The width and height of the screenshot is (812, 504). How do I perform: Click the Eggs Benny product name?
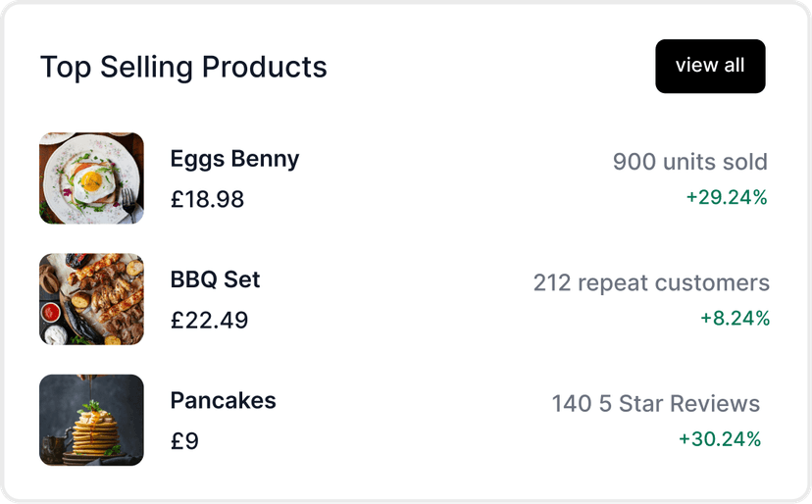pos(234,159)
